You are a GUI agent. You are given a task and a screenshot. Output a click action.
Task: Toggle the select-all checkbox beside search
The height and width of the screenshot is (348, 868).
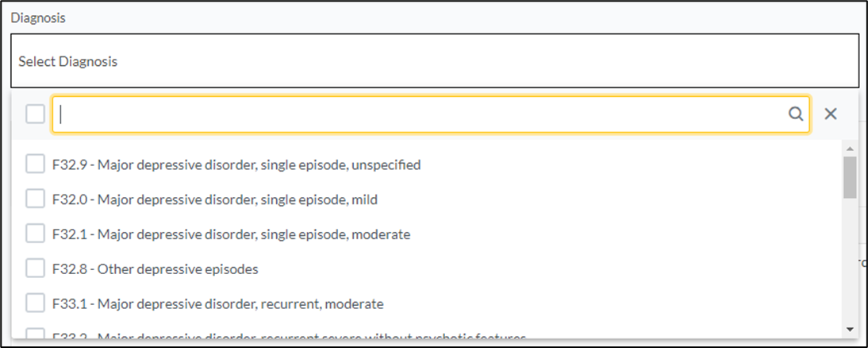point(35,114)
